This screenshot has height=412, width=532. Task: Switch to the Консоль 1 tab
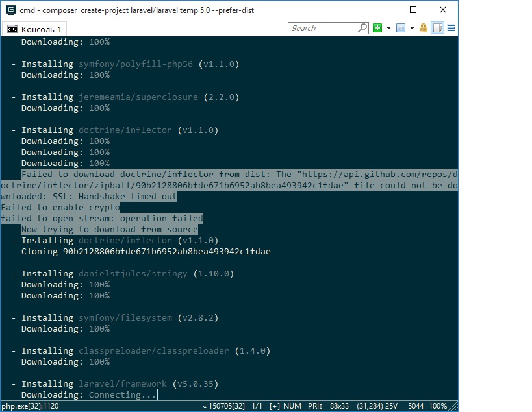34,29
